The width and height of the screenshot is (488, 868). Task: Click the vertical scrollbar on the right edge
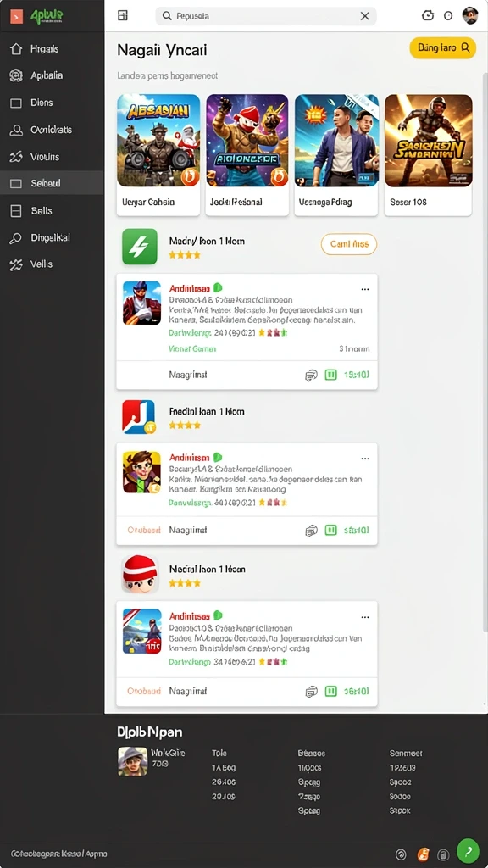[x=485, y=354]
